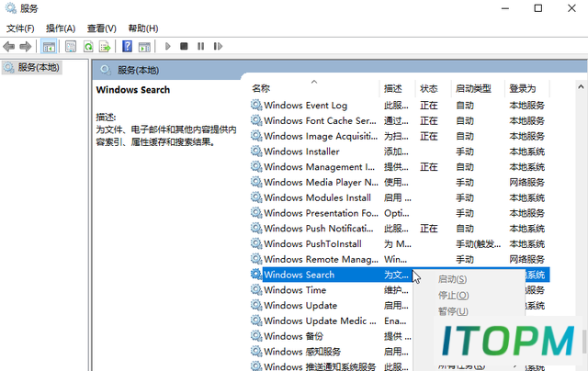
Task: Click the gear icon beside Windows 感知服务
Action: [256, 351]
